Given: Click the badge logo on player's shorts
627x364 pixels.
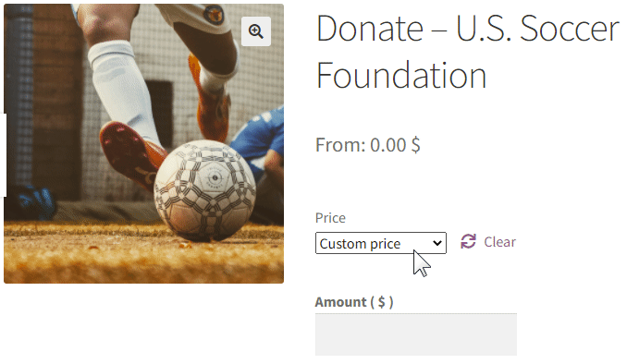Looking at the screenshot, I should pyautogui.click(x=213, y=14).
